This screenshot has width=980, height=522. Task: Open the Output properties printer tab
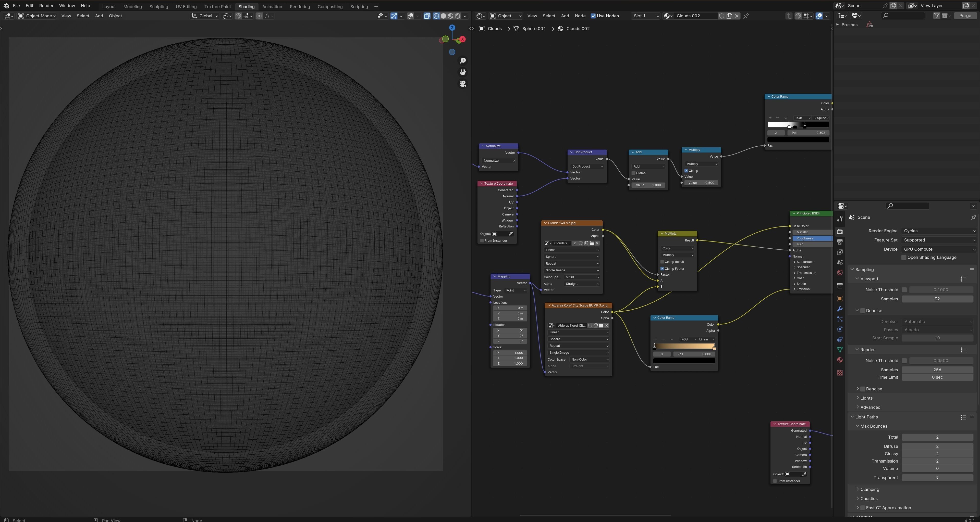840,242
